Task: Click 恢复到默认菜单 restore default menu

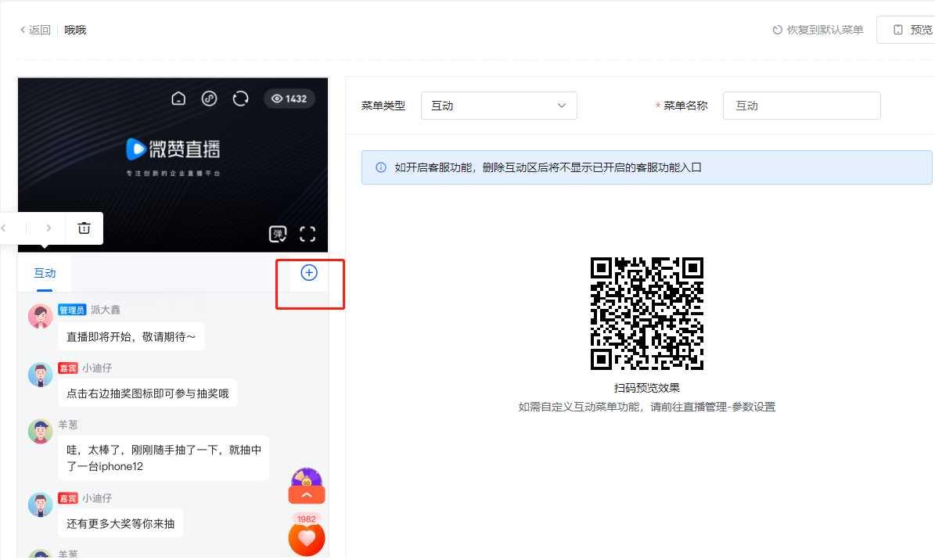Action: 818,30
